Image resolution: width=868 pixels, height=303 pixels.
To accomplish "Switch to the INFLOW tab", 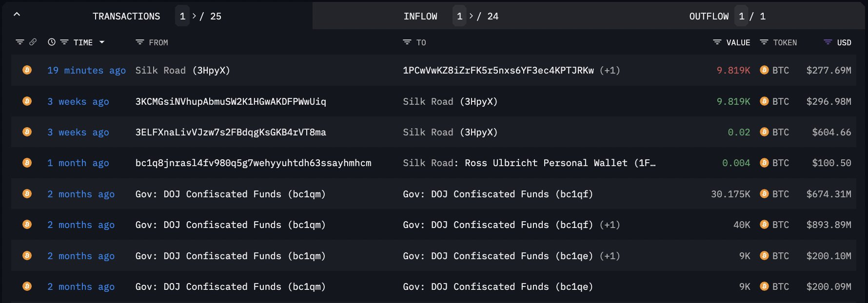I will (420, 16).
